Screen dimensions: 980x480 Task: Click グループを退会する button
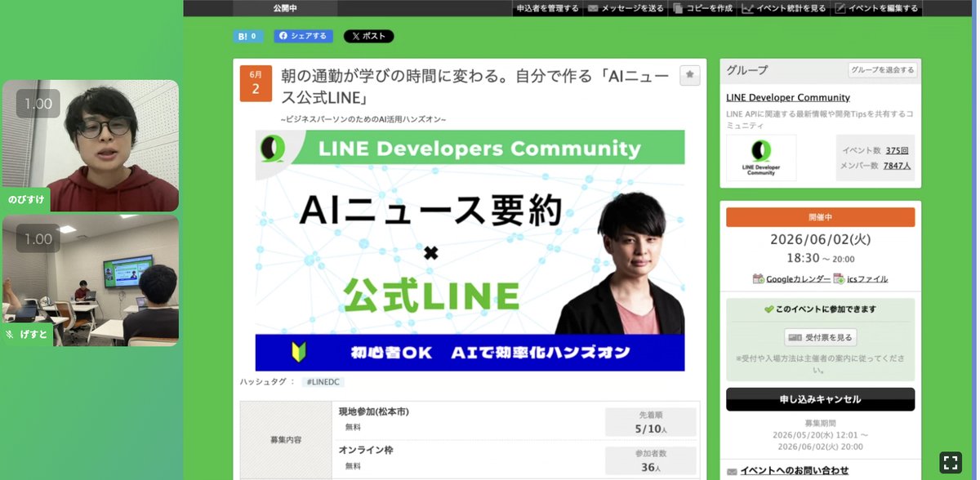click(x=882, y=70)
